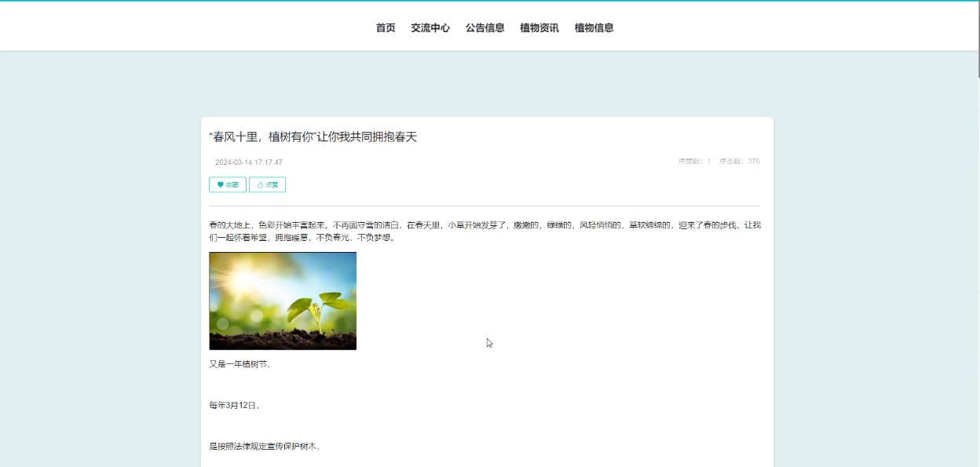Open the 公告信息 menu item
The image size is (980, 467).
click(x=485, y=27)
